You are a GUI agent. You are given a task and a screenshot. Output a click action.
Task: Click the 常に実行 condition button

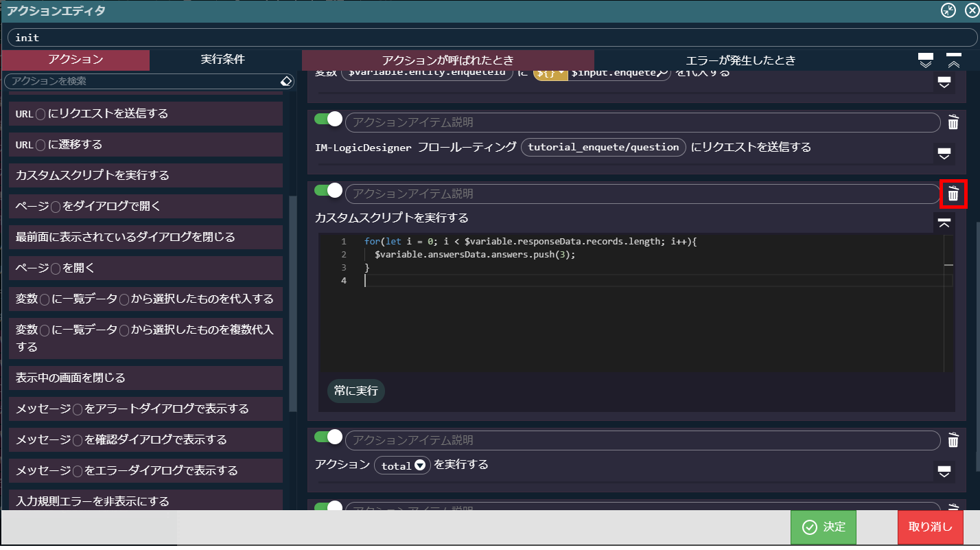click(356, 391)
